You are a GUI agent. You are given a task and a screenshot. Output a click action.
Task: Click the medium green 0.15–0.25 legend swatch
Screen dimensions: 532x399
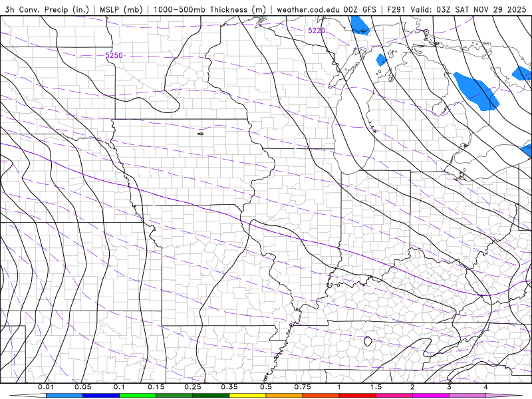point(174,396)
